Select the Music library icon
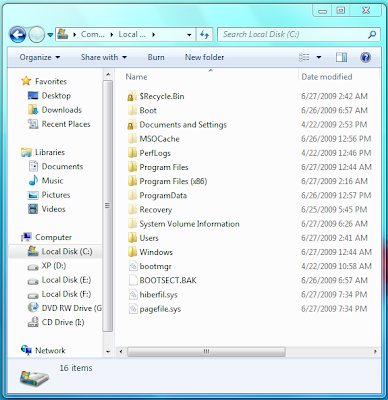Image resolution: width=388 pixels, height=400 pixels. pos(33,180)
